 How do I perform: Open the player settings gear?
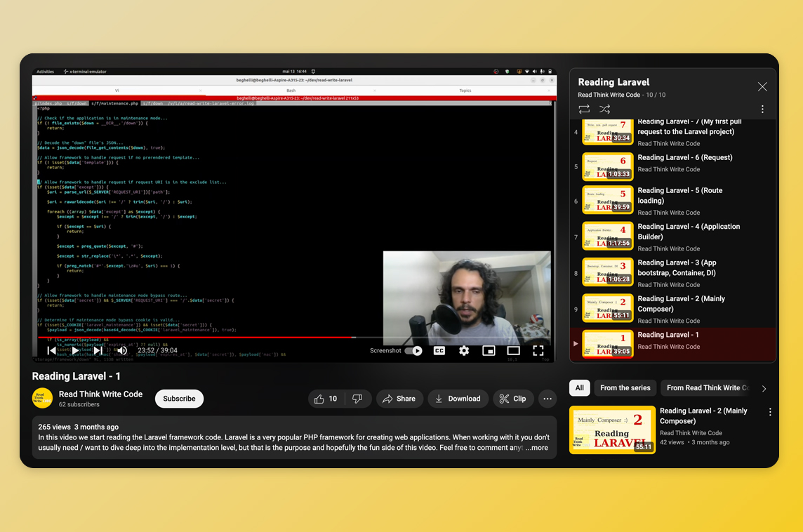pos(464,351)
